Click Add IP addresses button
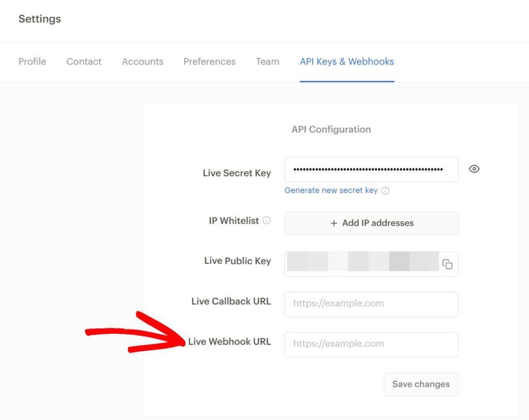Screen dimensions: 529x420 [371, 223]
